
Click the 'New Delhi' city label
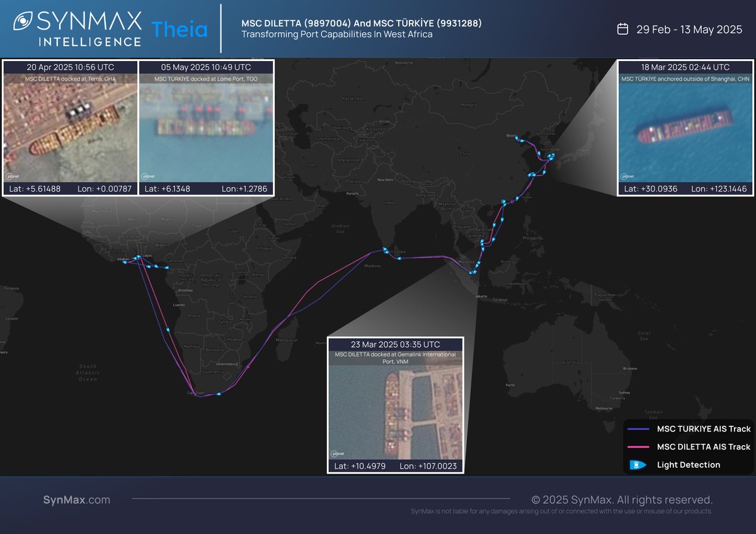[384, 180]
